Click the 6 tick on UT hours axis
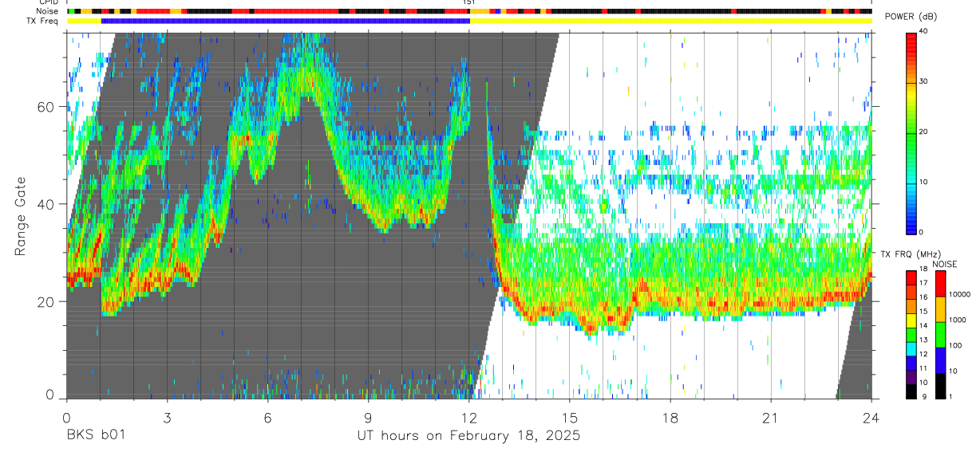The height and width of the screenshot is (452, 980). [267, 417]
